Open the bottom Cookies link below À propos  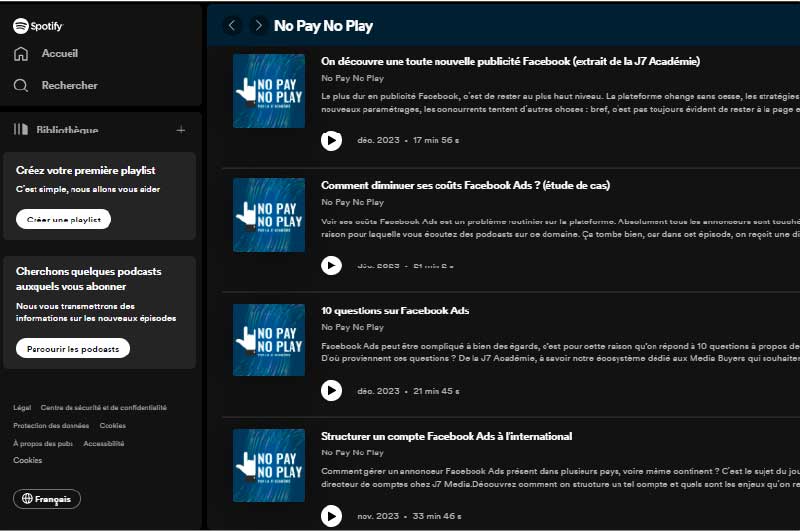(x=28, y=460)
